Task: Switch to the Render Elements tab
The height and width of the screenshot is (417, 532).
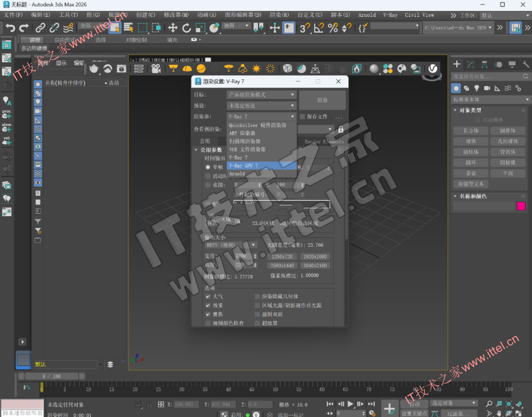Action: (x=324, y=141)
